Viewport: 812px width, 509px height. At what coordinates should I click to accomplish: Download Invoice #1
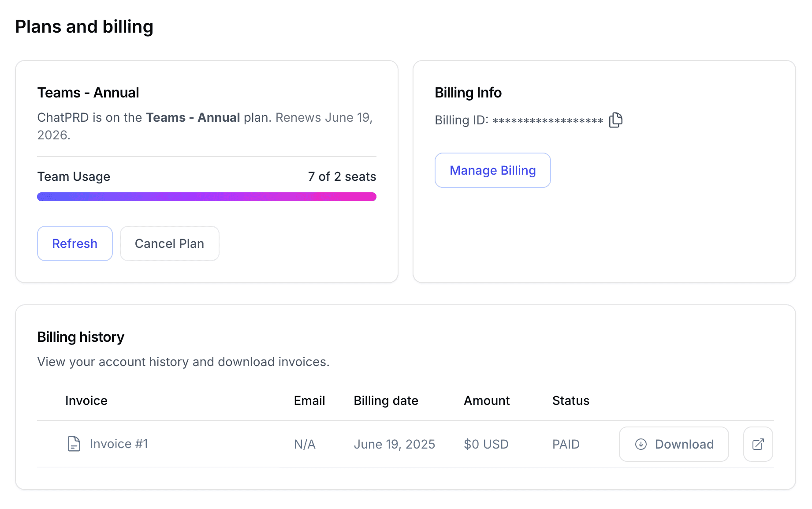tap(674, 444)
